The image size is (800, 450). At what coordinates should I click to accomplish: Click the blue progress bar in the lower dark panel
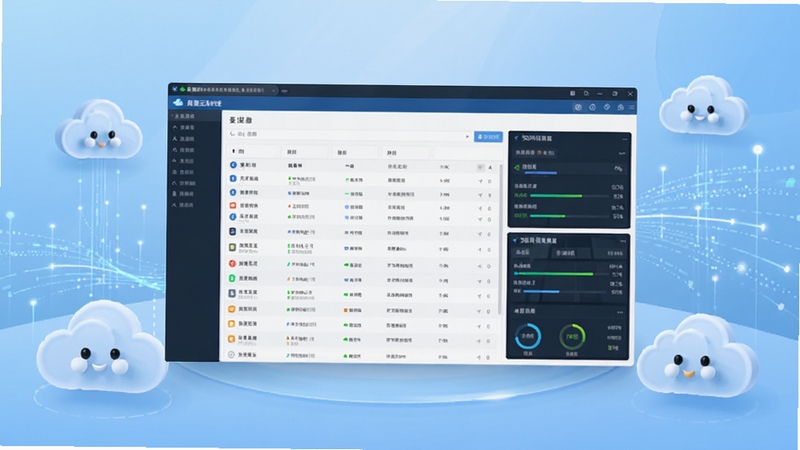(541, 291)
